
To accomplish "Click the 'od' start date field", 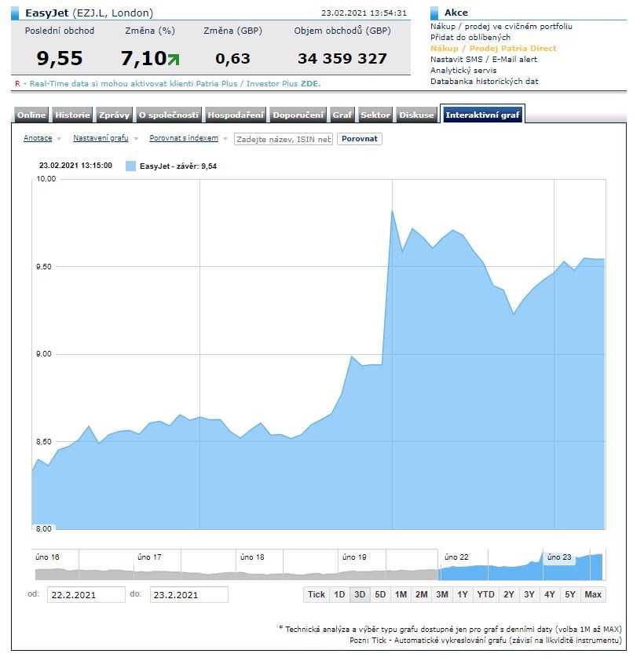I will (86, 594).
